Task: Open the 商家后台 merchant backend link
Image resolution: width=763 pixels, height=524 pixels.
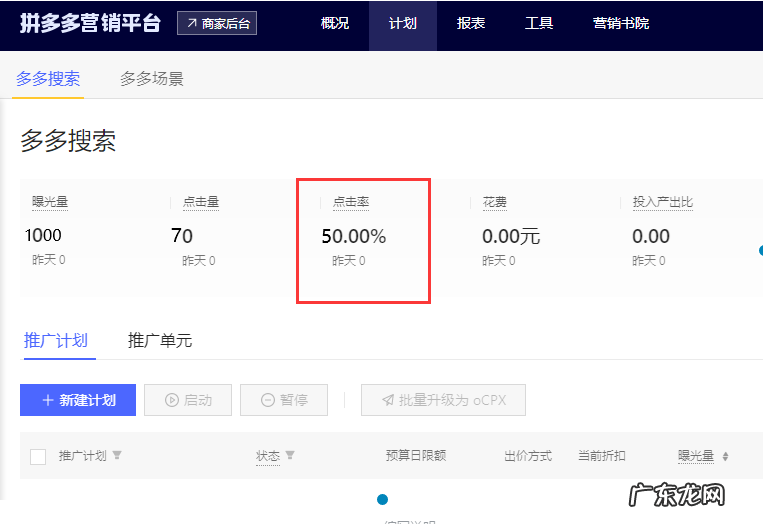Action: pos(217,23)
